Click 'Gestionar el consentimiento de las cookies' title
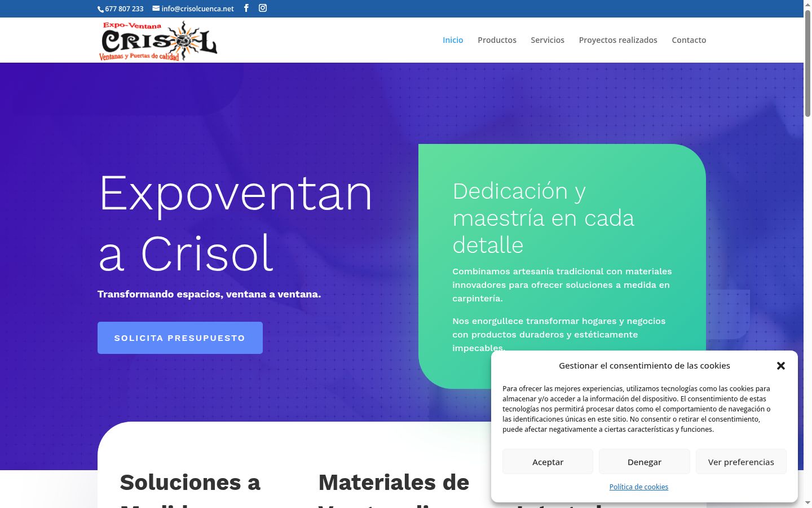Viewport: 812px width, 508px height. point(645,366)
